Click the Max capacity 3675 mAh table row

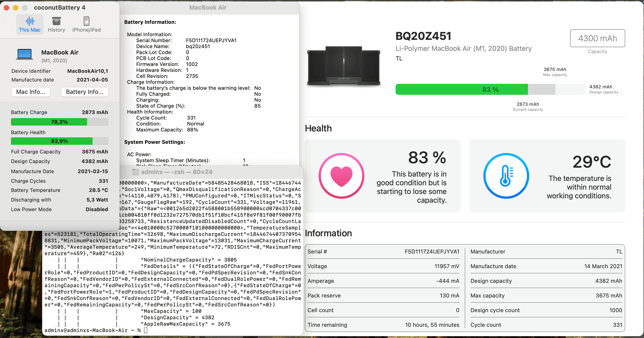click(546, 296)
